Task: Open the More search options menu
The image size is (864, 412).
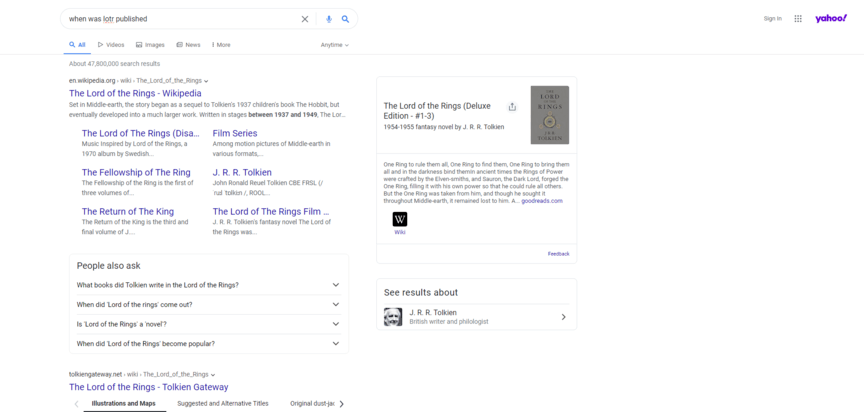Action: (222, 45)
